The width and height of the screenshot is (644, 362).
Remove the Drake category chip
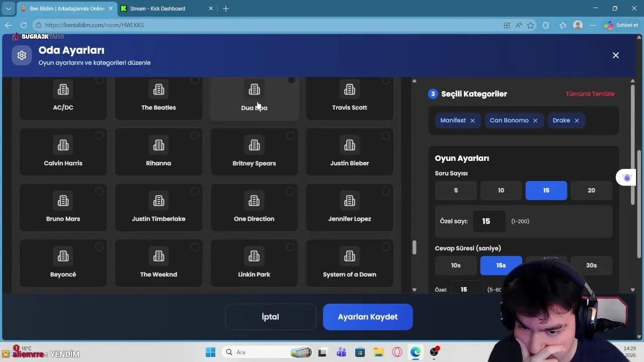click(577, 121)
